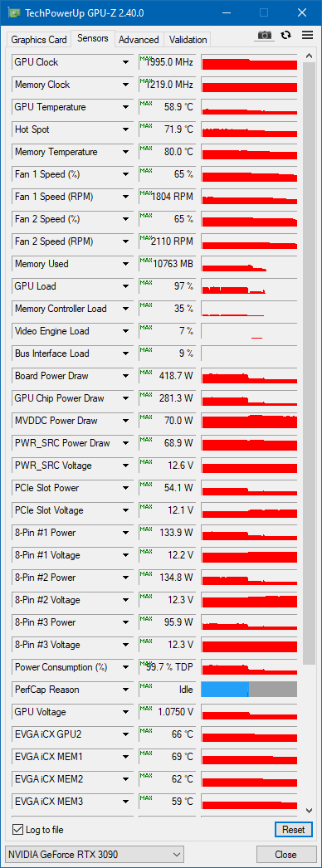Viewport: 322px width, 868px height.
Task: Click the Reset button
Action: (293, 829)
